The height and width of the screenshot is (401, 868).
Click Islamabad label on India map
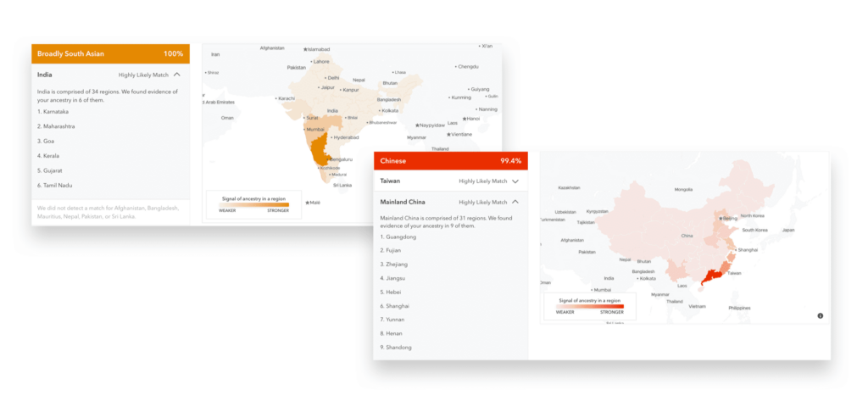(317, 49)
